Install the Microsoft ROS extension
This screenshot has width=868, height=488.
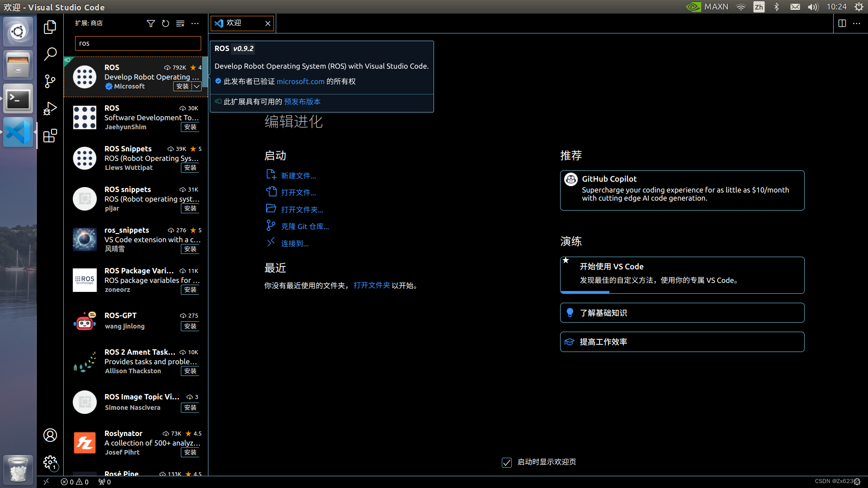(183, 86)
